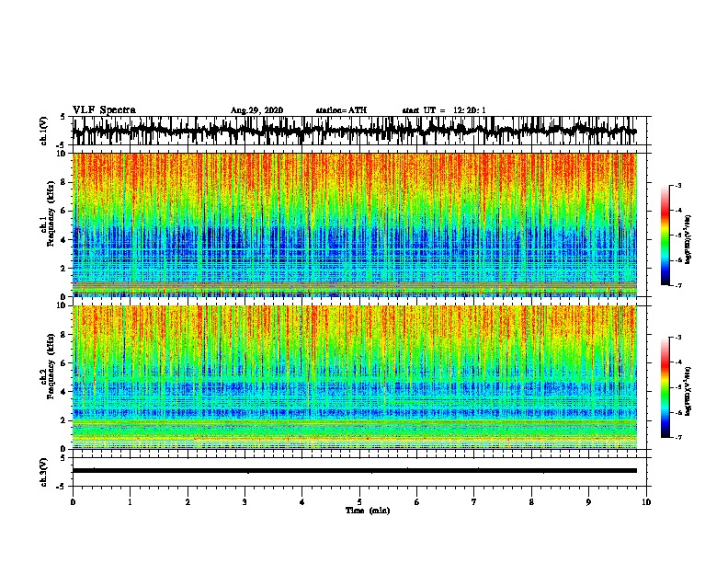Click the "-3" tick on ch.2 colorbar
The width and height of the screenshot is (728, 563).
point(678,338)
